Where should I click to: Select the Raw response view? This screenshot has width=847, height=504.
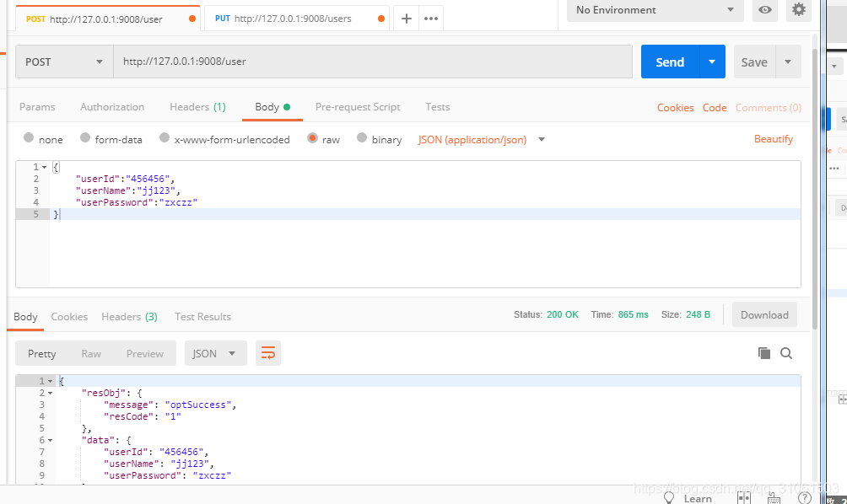click(91, 353)
